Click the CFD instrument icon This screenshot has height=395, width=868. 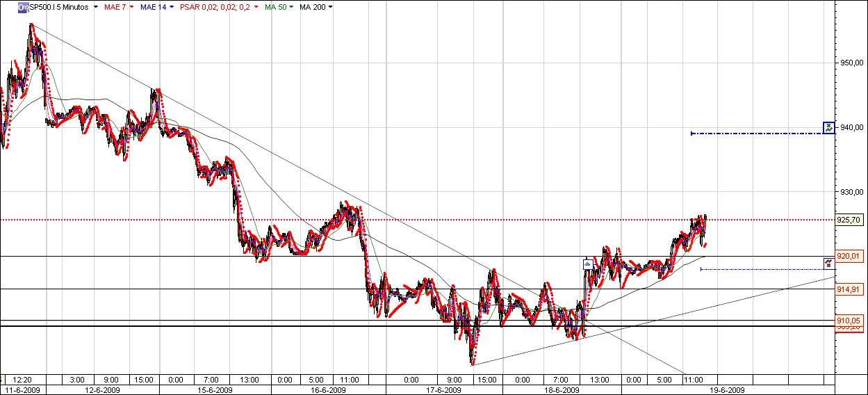coord(23,7)
